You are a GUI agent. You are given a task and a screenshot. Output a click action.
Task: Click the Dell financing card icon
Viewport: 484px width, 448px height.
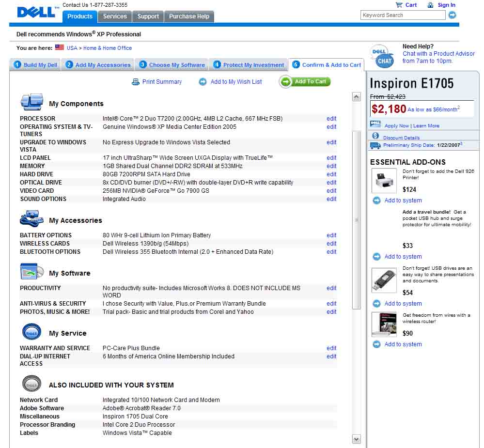click(x=375, y=124)
